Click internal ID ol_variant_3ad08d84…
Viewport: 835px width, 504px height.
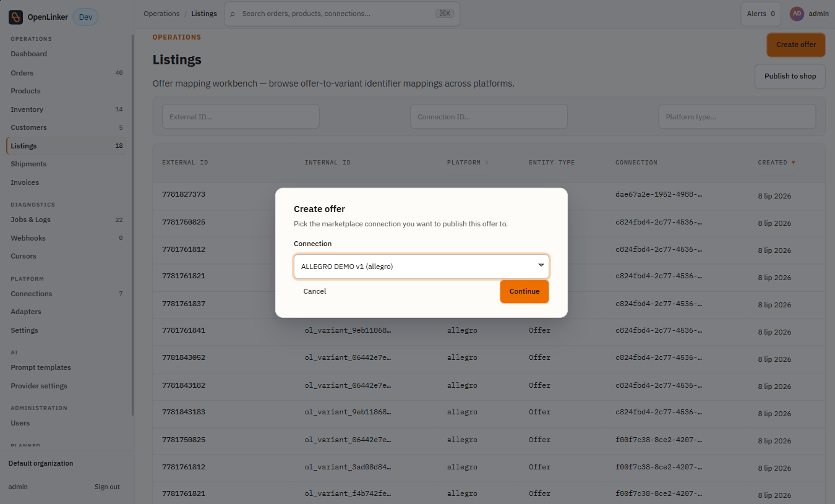click(x=348, y=467)
